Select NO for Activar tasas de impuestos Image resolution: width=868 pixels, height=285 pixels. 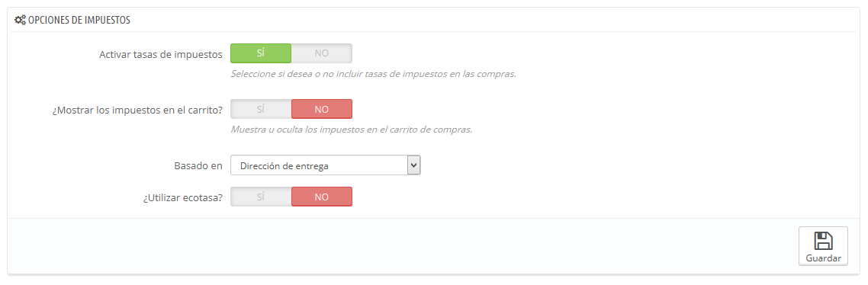click(x=322, y=53)
